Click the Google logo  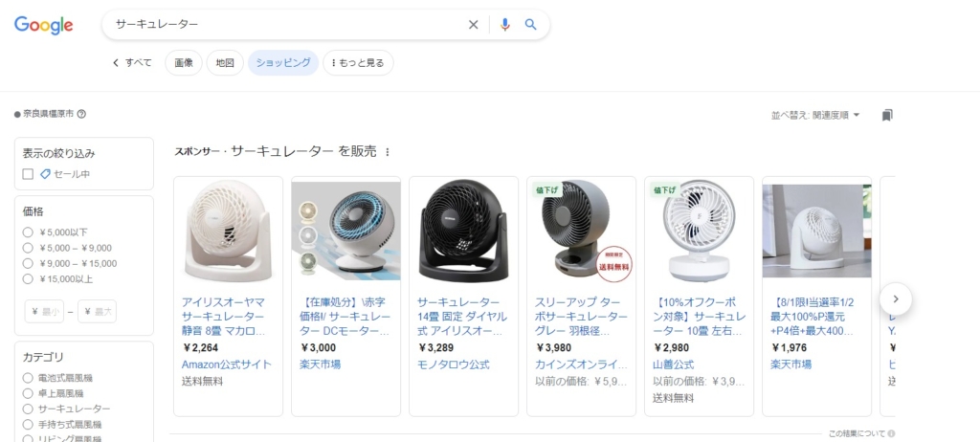(43, 25)
